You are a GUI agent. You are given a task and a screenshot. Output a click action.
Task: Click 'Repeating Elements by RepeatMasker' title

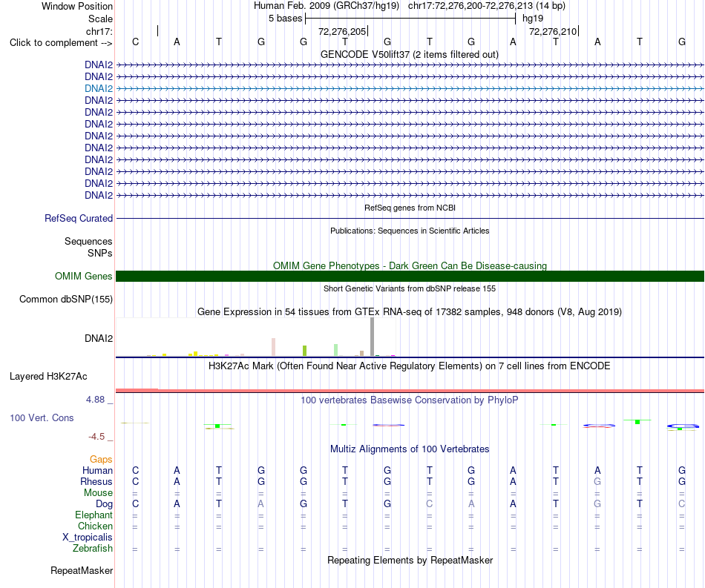tap(410, 560)
